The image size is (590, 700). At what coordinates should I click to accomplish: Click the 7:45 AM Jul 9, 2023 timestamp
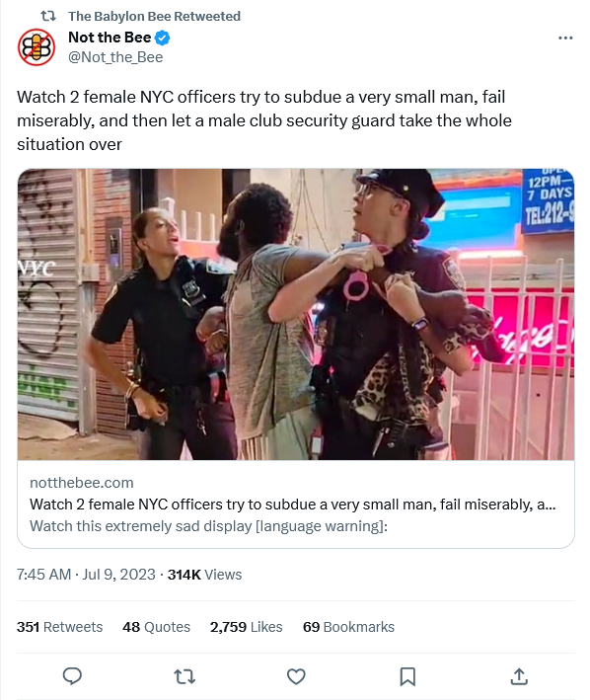pyautogui.click(x=86, y=574)
